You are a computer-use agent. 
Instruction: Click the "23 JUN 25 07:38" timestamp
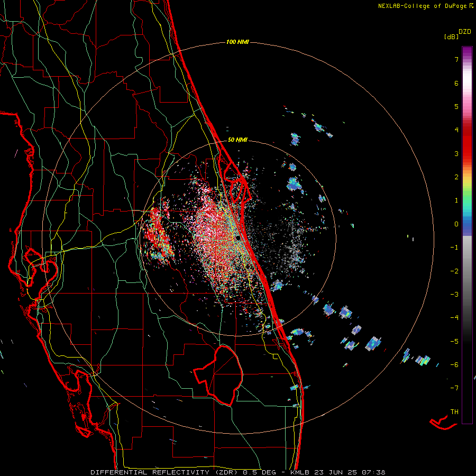[350, 472]
